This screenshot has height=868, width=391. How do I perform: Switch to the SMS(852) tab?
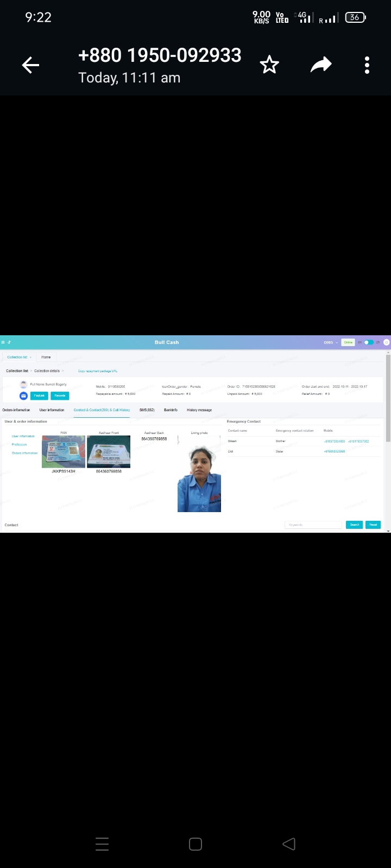[x=147, y=410]
